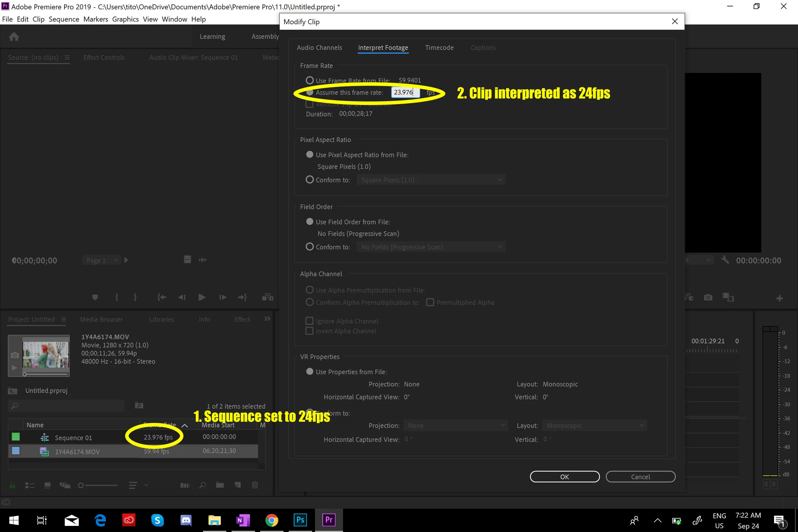Show hidden panel tabs via double chevron
798x532 pixels.
[267, 318]
